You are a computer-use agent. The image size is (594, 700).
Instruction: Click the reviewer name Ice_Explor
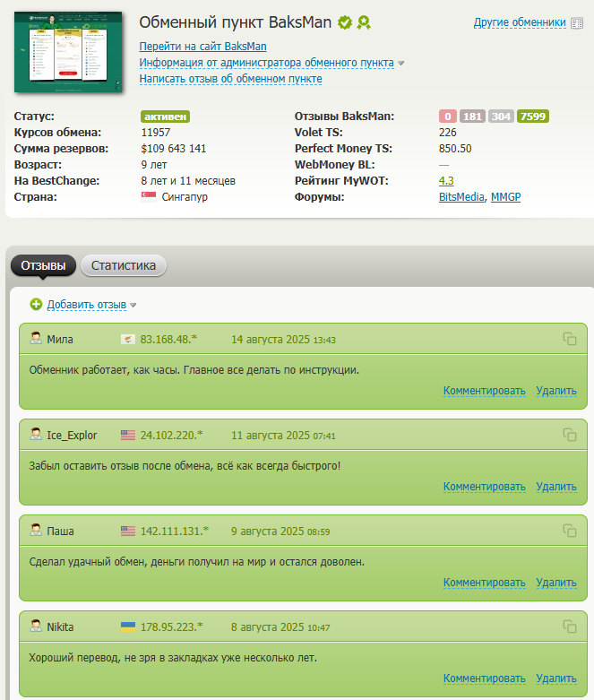[x=72, y=436]
